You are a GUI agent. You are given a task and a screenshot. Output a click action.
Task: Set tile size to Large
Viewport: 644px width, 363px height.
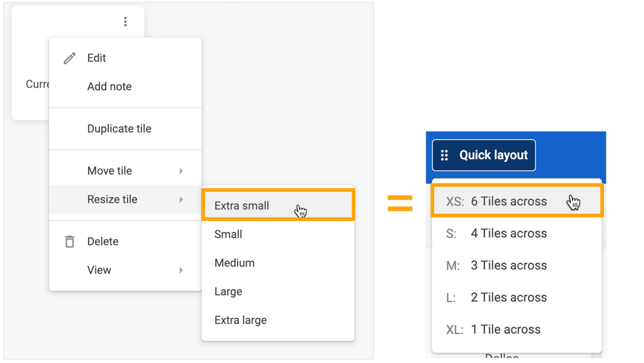click(278, 292)
